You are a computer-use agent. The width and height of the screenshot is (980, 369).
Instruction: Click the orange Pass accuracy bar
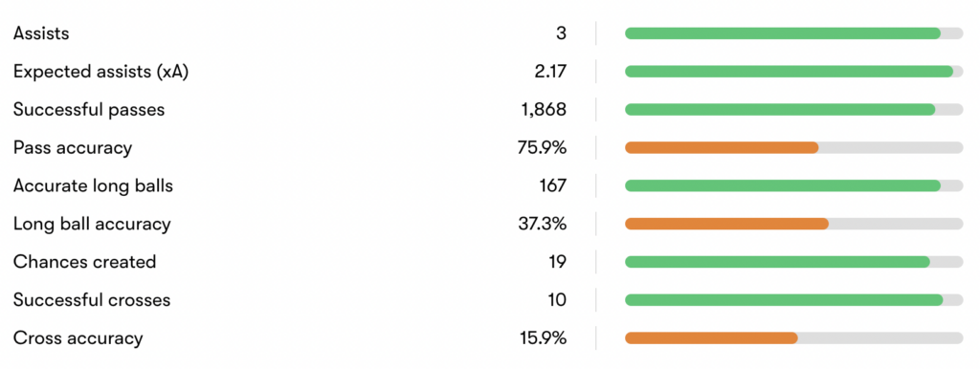pos(722,148)
